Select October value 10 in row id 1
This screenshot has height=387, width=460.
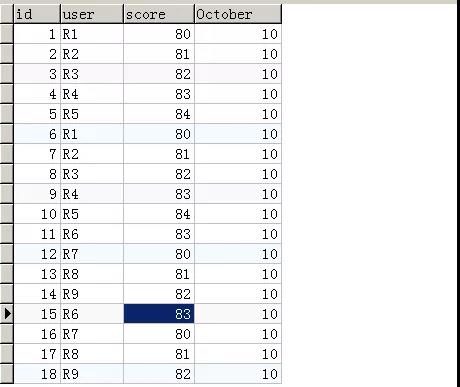[x=238, y=34]
